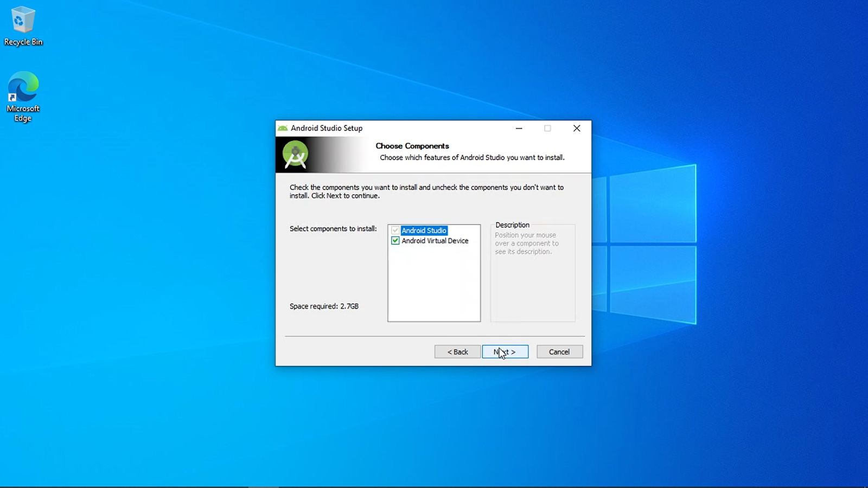This screenshot has width=868, height=488.
Task: Continue with the Next > button
Action: click(x=505, y=352)
